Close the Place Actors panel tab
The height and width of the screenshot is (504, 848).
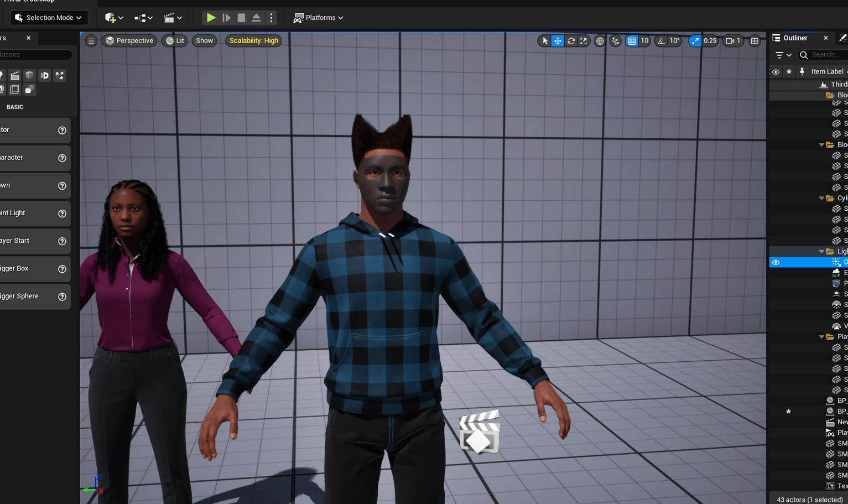29,38
